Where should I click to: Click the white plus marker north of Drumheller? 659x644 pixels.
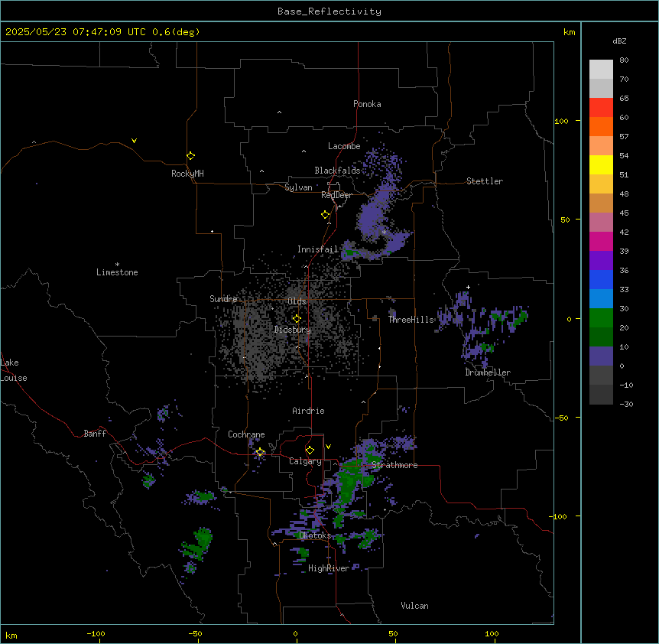click(468, 287)
